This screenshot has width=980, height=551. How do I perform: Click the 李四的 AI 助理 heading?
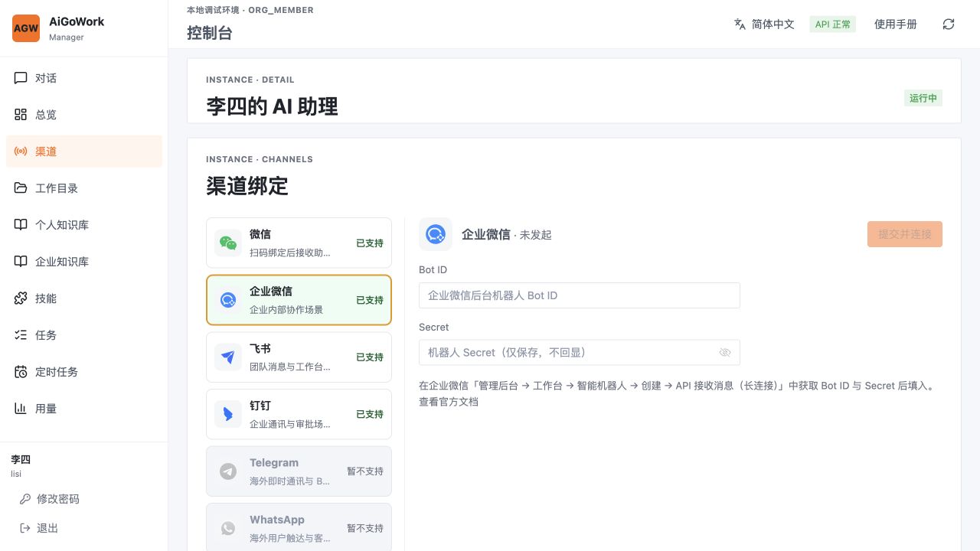(x=272, y=106)
